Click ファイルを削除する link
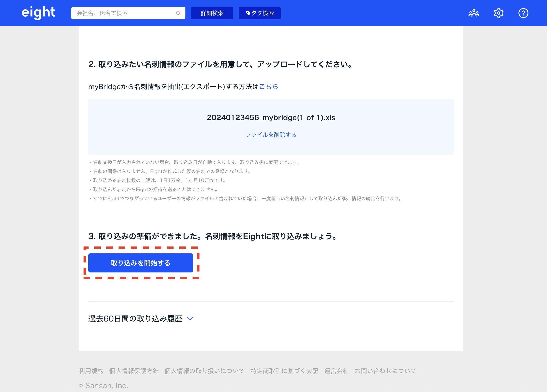547x392 pixels. click(271, 135)
